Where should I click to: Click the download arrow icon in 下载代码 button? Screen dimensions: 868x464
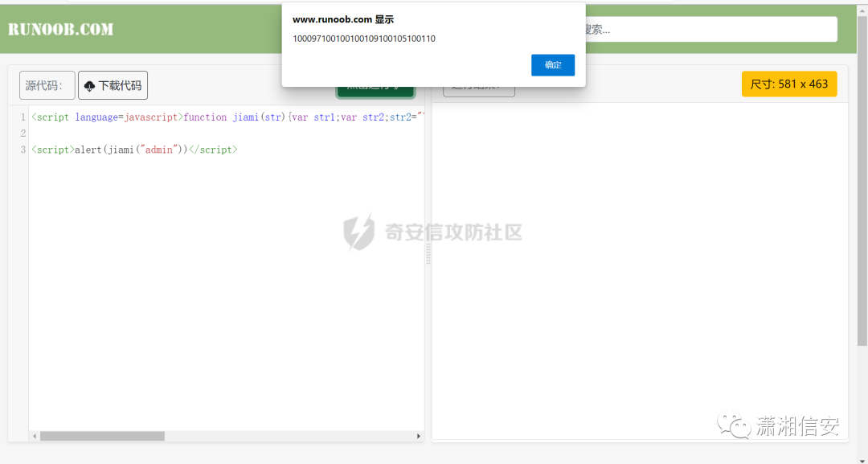[x=88, y=84]
